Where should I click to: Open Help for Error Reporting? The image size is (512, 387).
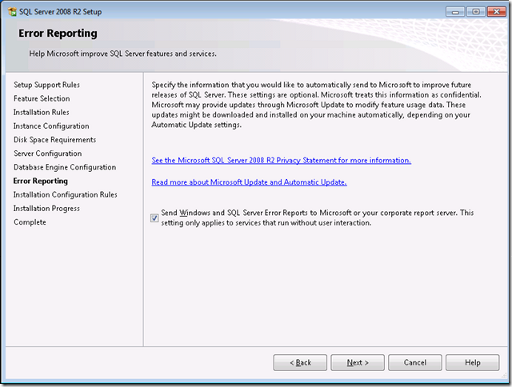(473, 362)
